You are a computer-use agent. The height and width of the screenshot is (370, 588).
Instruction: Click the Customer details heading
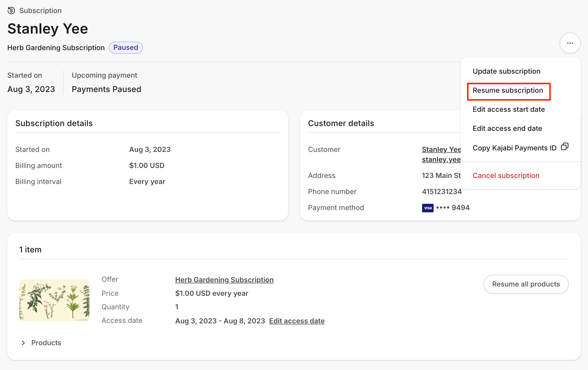tap(341, 123)
